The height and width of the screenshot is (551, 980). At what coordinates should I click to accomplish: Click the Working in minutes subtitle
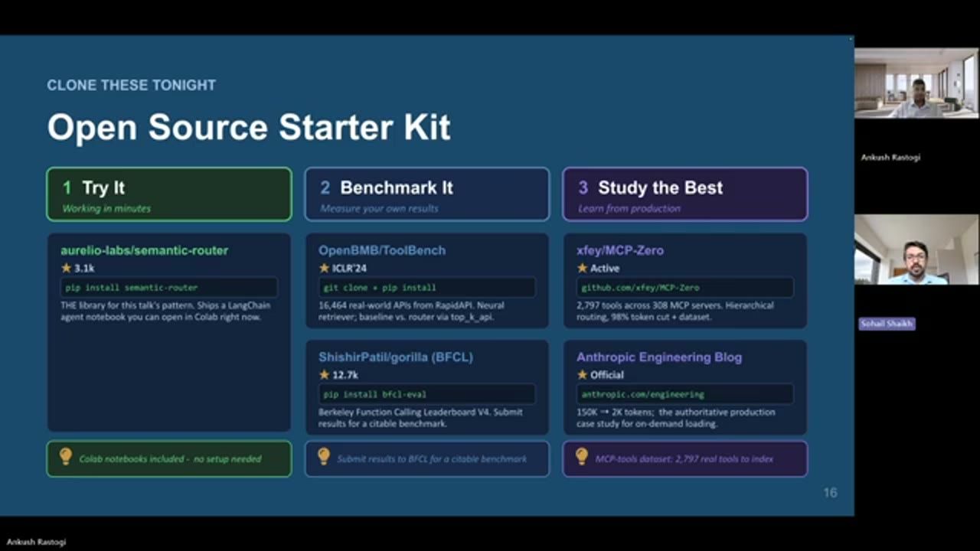[106, 208]
